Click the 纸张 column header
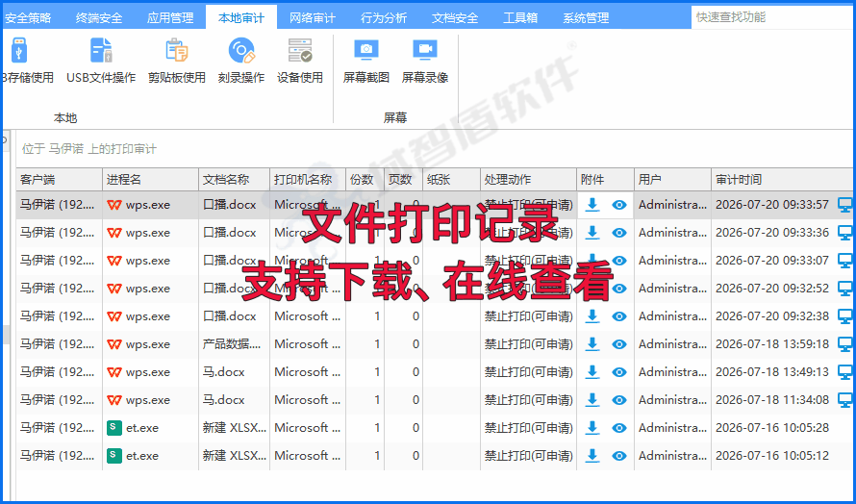 point(451,180)
